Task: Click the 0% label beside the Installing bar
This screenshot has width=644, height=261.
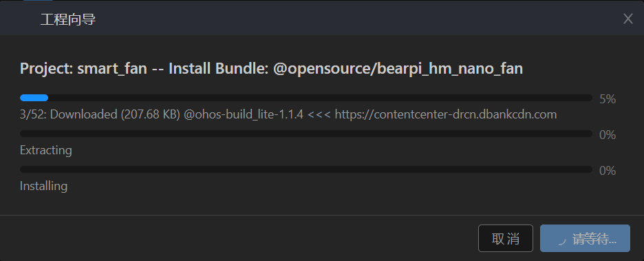Action: pyautogui.click(x=608, y=171)
